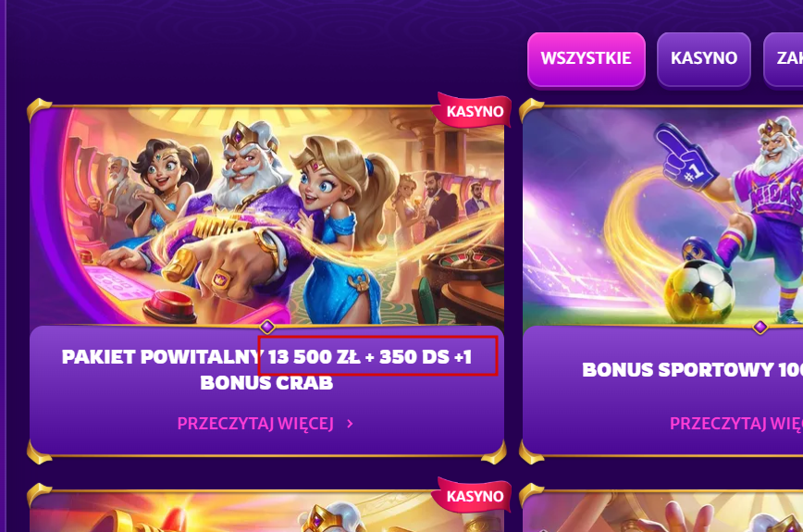
Task: Click the Pakiet Powitalny 13 500 ZŁ title
Action: coord(266,370)
